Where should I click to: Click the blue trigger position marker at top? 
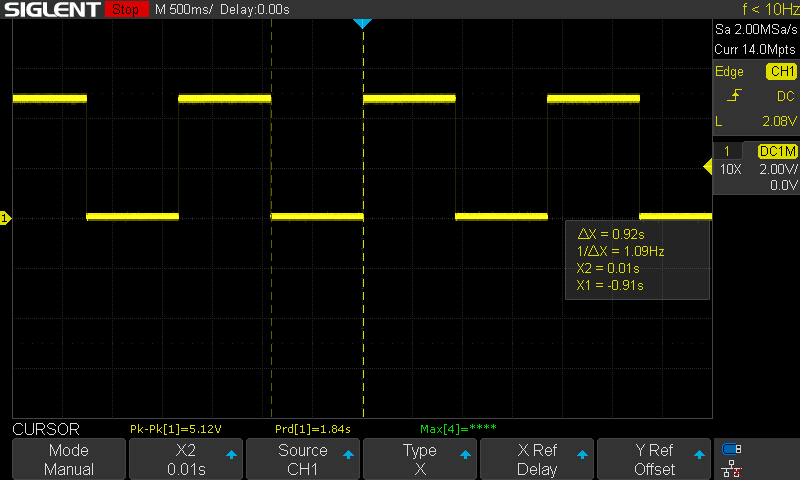(x=362, y=23)
